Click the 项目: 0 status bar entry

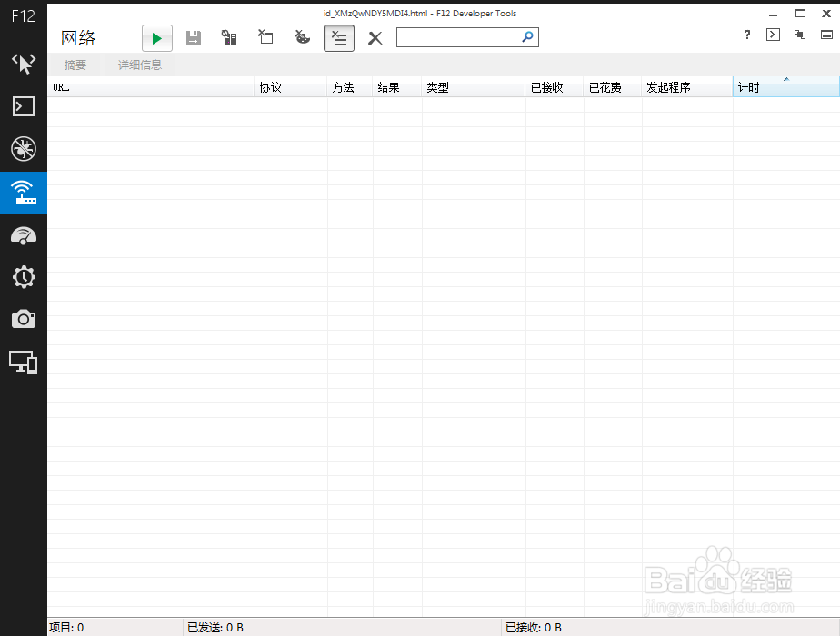click(66, 628)
